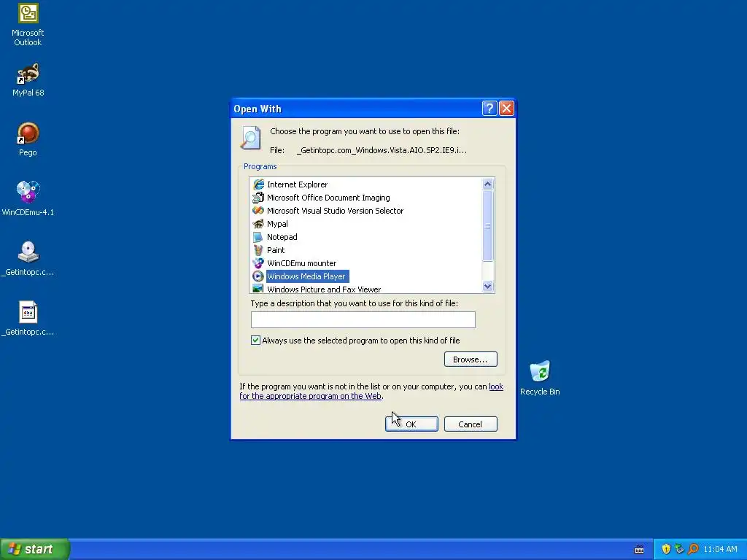Select "Windows Media Player" list entry

(x=307, y=276)
